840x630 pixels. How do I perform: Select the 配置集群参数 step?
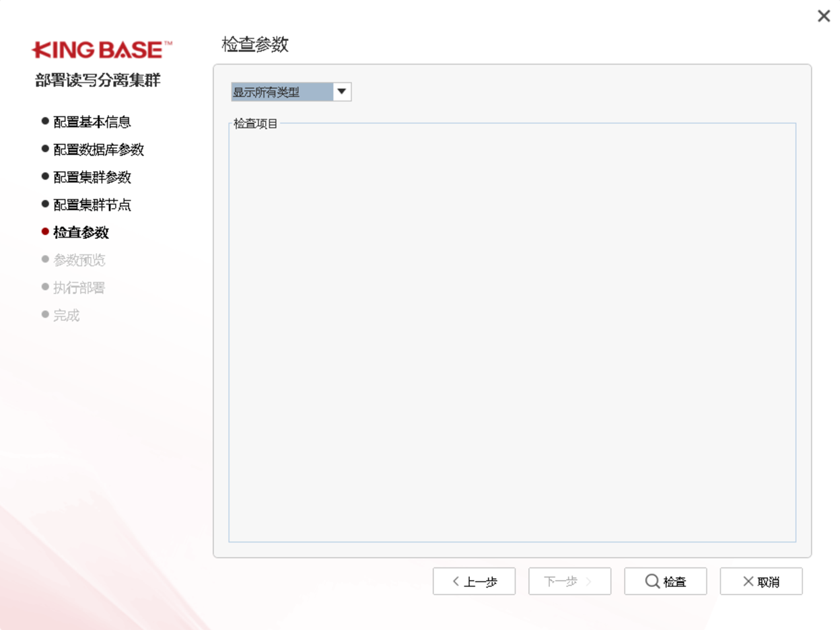click(x=92, y=177)
